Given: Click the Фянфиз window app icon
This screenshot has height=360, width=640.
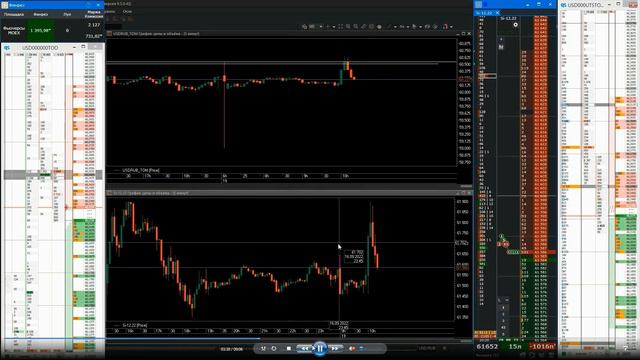Looking at the screenshot, I should (x=4, y=5).
